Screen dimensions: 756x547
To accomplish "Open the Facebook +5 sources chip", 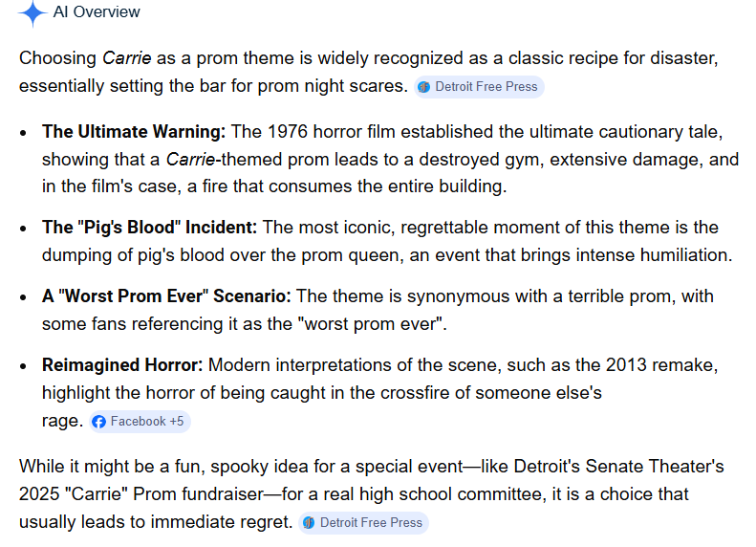I will pyautogui.click(x=140, y=422).
